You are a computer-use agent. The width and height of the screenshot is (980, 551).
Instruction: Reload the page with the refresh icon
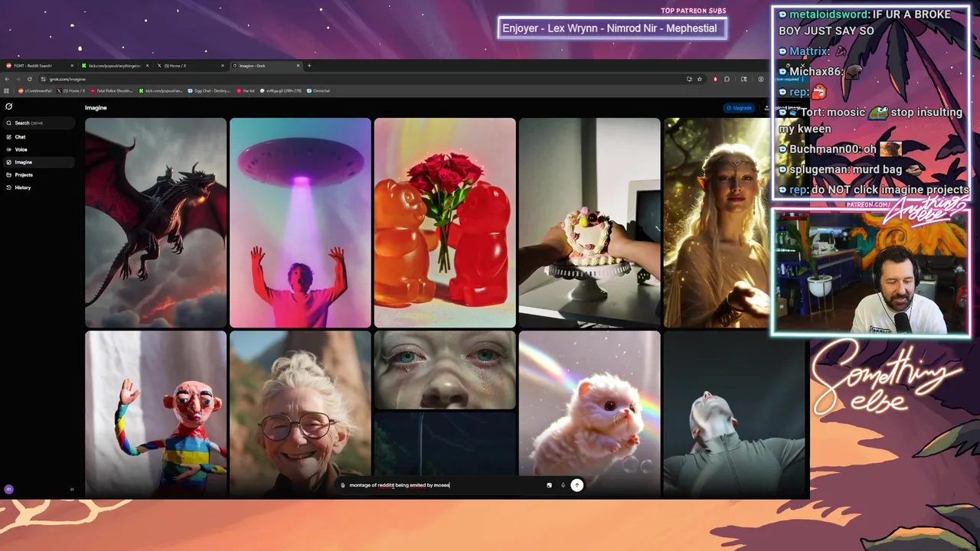point(30,79)
